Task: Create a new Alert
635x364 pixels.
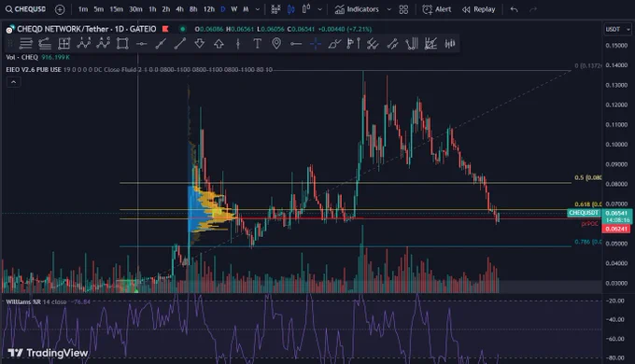Action: (x=437, y=9)
